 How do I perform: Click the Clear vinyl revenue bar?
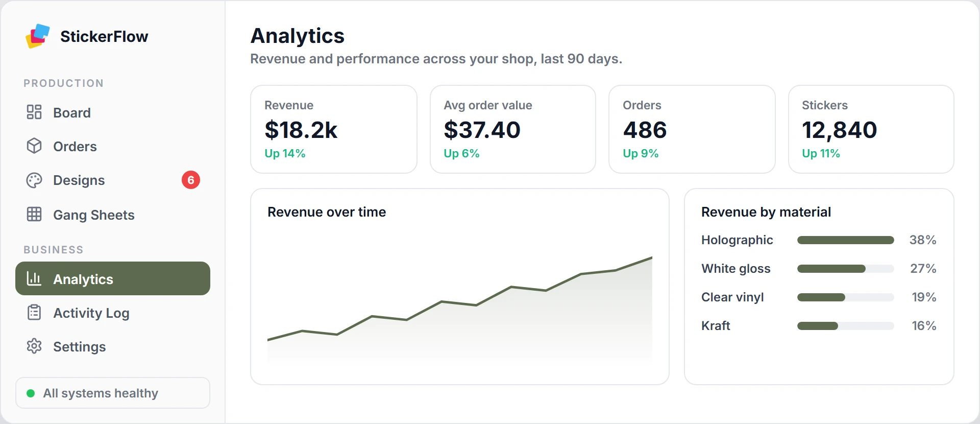[845, 297]
